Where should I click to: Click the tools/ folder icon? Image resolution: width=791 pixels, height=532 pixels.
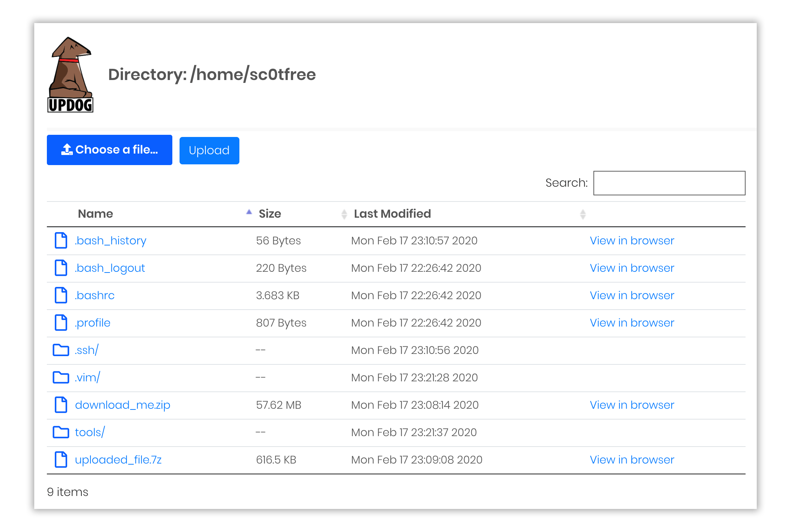click(x=61, y=431)
